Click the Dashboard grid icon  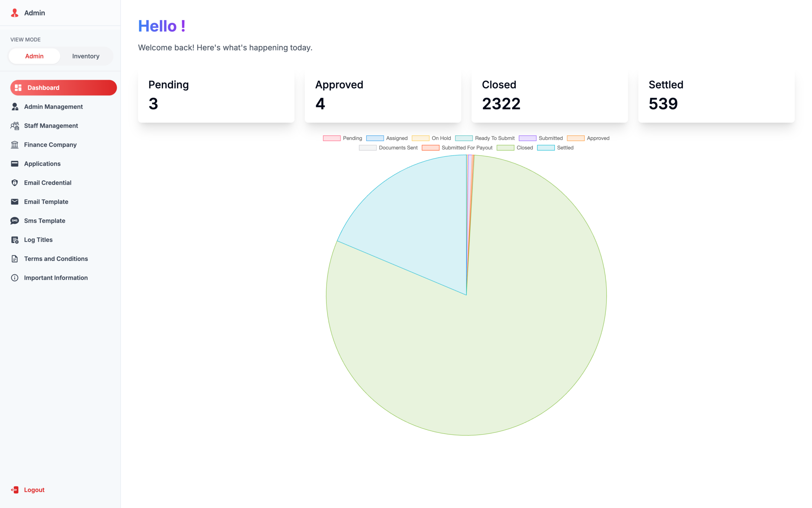[18, 88]
